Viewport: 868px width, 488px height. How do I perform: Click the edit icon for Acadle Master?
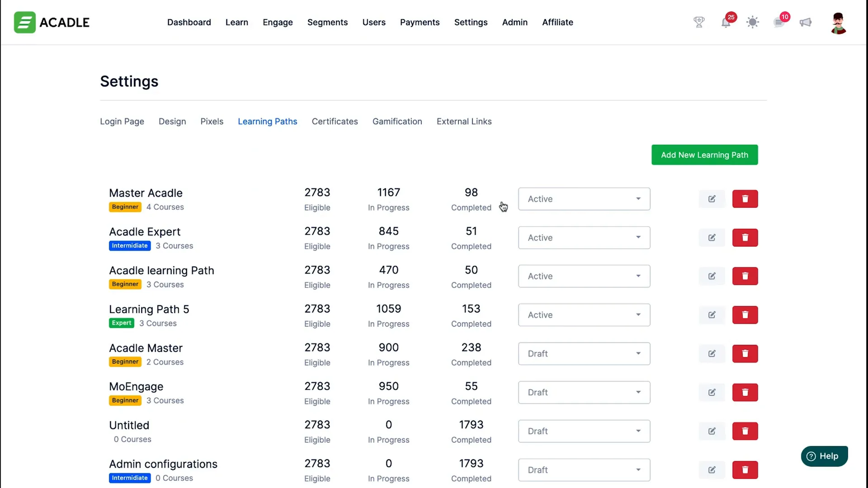coord(711,353)
